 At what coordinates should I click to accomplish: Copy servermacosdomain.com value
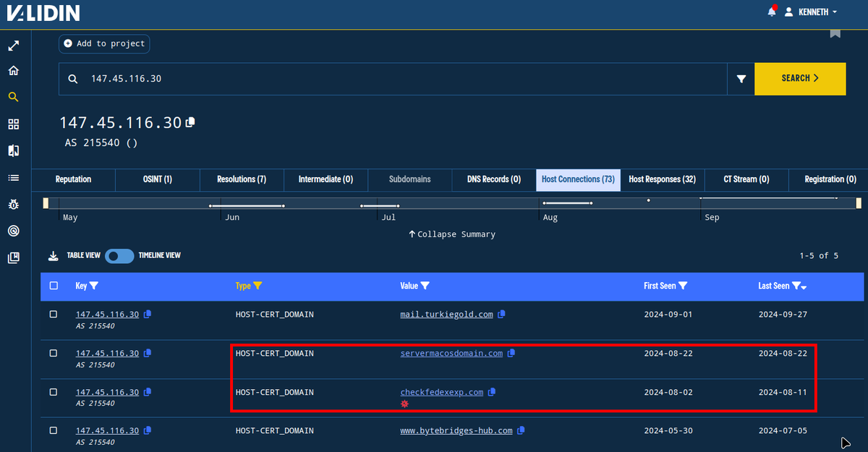[511, 353]
